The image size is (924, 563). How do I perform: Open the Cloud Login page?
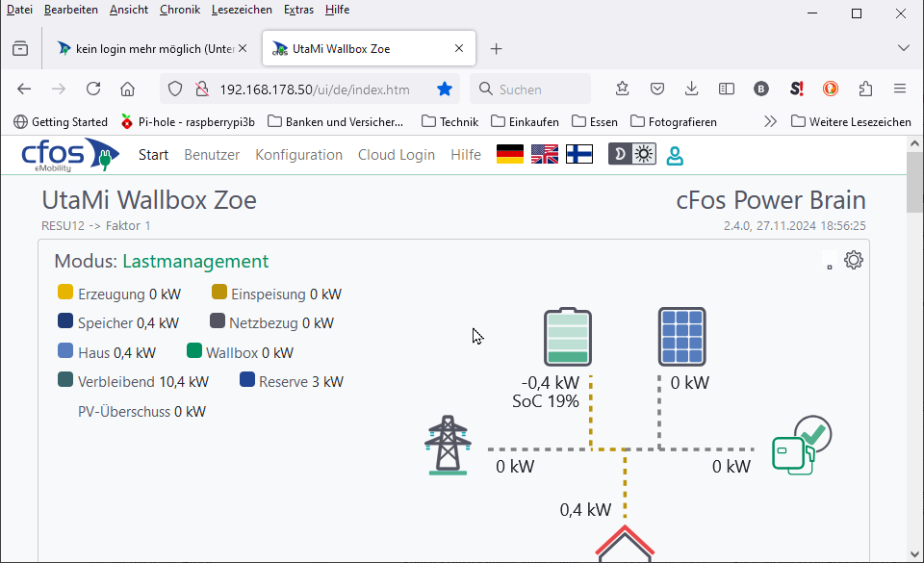pos(397,155)
